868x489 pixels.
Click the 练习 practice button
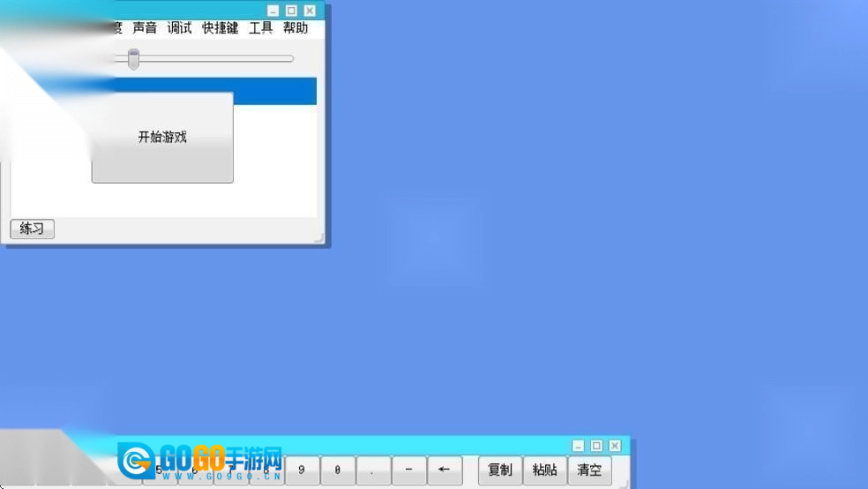(32, 229)
